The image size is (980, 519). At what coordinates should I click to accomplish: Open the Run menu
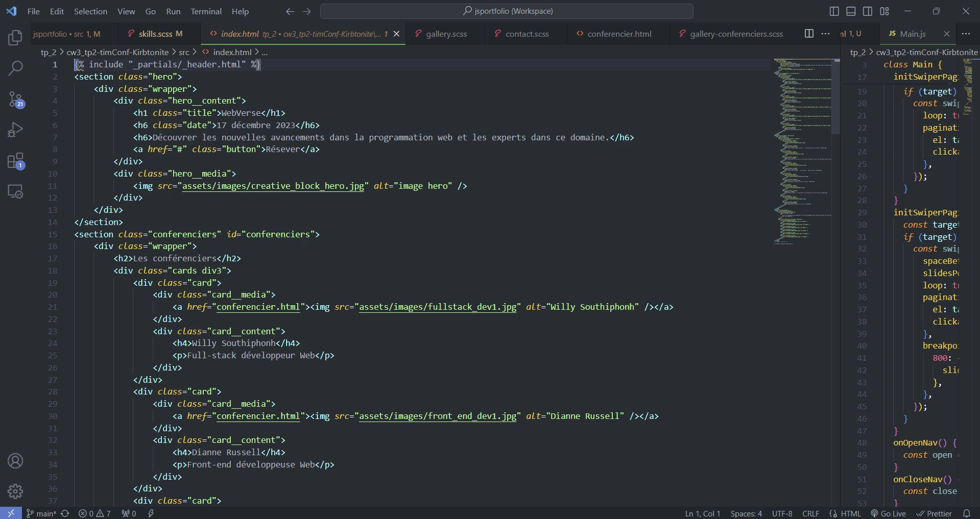point(173,11)
